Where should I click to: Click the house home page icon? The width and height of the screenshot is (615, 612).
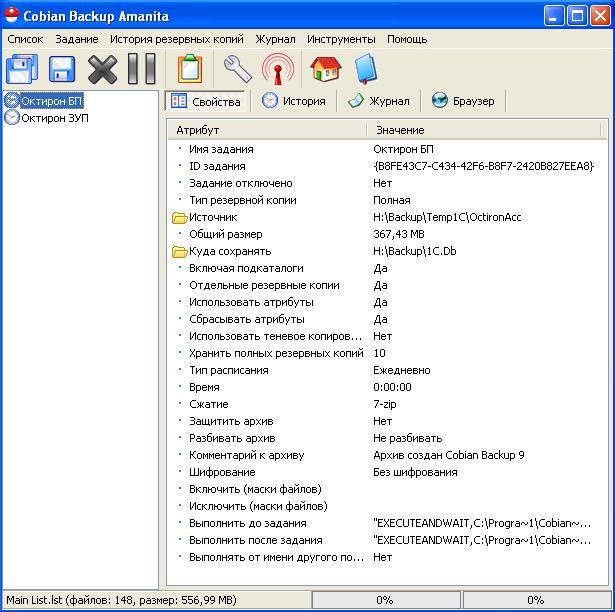tap(325, 69)
